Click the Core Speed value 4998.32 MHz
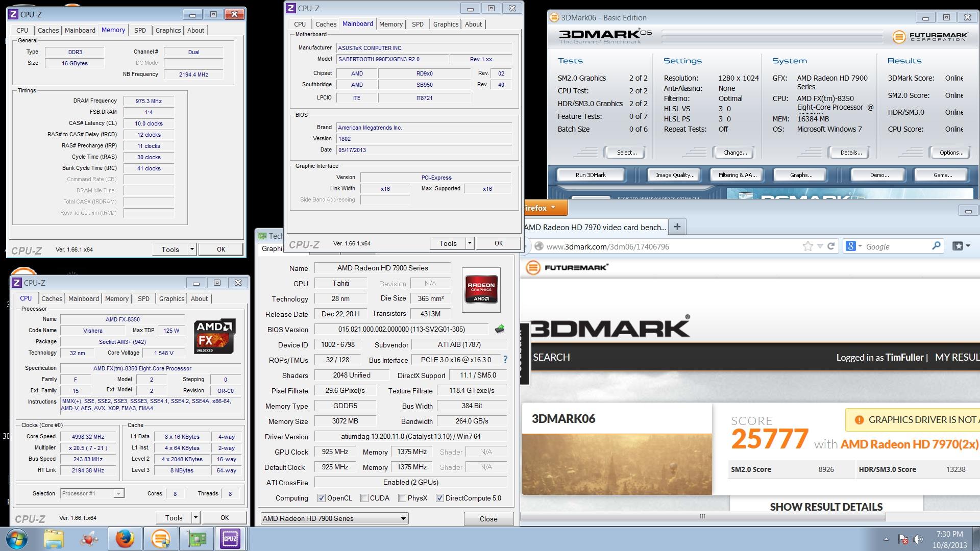 [x=88, y=437]
